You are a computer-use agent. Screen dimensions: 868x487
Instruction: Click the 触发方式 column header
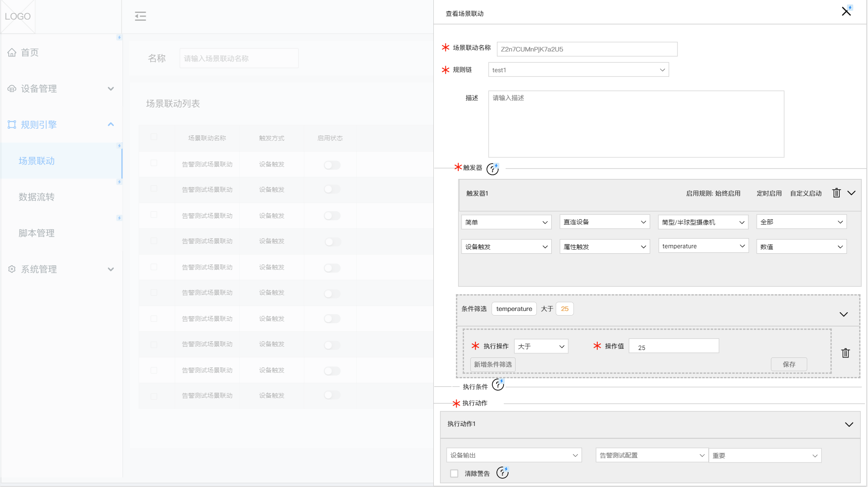272,138
